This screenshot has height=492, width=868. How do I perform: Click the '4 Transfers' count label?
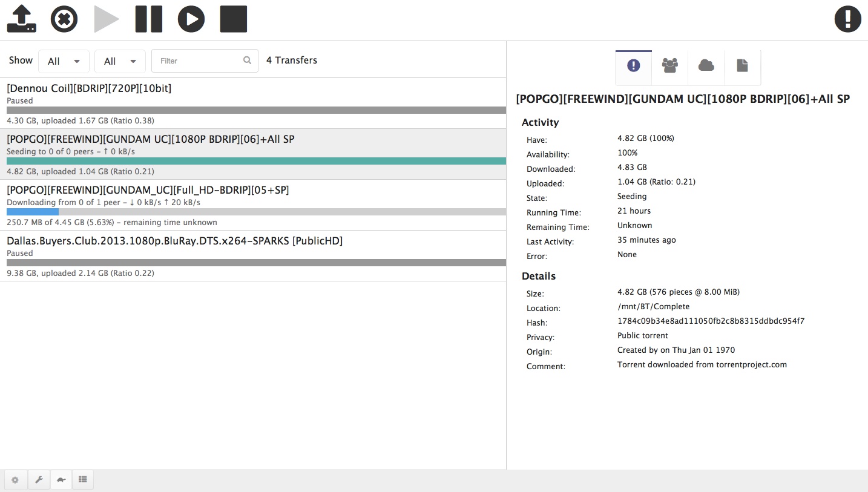point(292,61)
